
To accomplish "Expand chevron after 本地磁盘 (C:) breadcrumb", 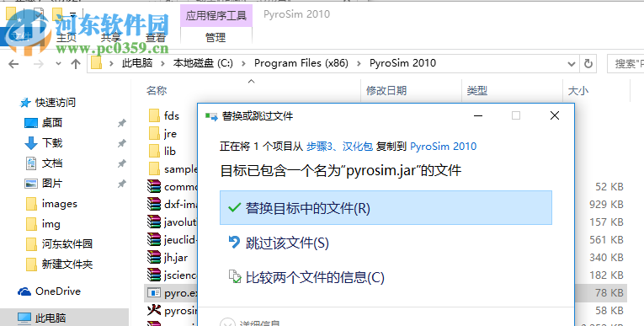I will click(x=244, y=64).
